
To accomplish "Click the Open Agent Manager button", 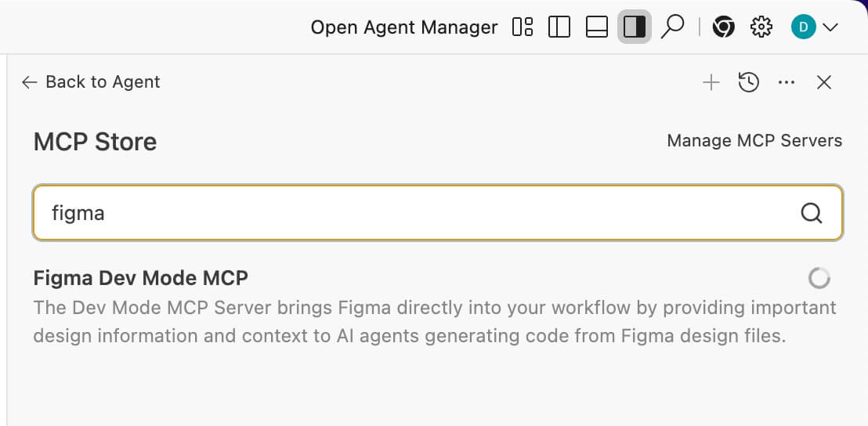I will (403, 27).
